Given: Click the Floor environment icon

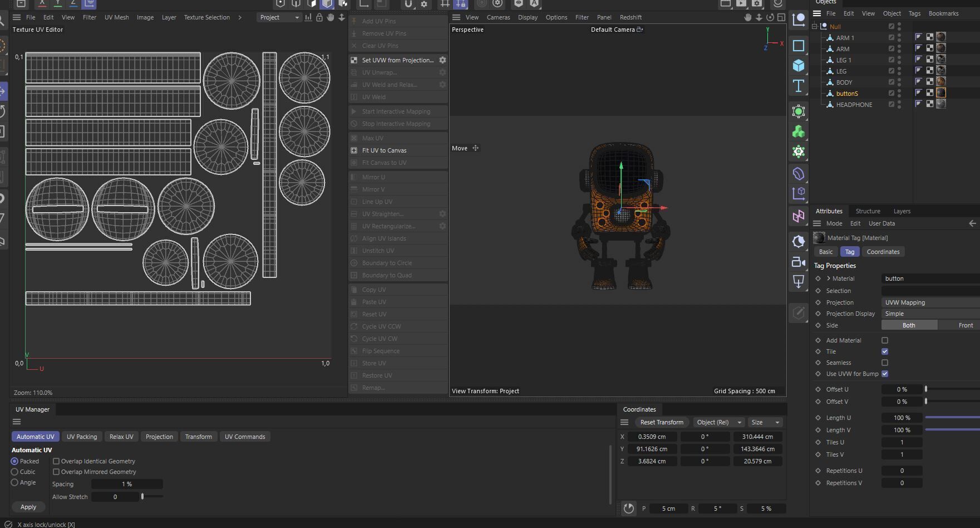Looking at the screenshot, I should click(799, 282).
